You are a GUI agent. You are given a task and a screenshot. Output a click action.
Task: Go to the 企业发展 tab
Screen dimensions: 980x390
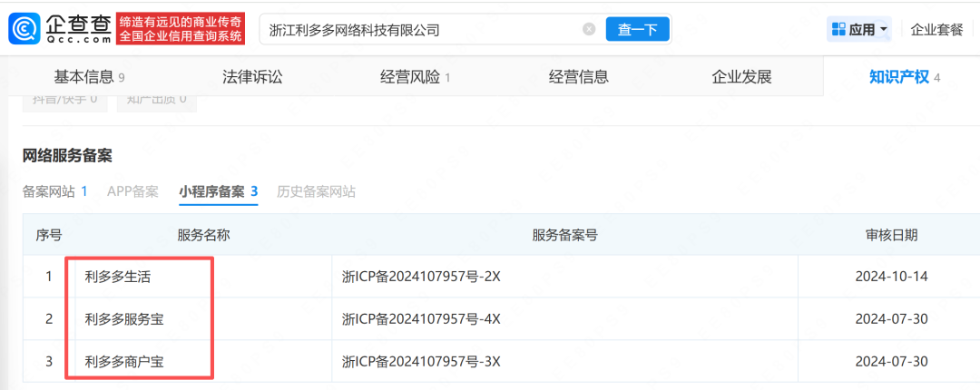[x=741, y=77]
